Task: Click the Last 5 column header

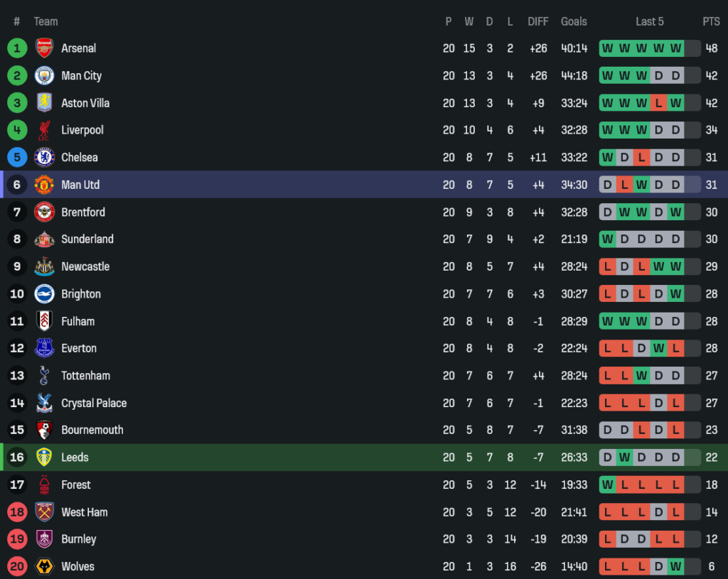Action: (649, 21)
